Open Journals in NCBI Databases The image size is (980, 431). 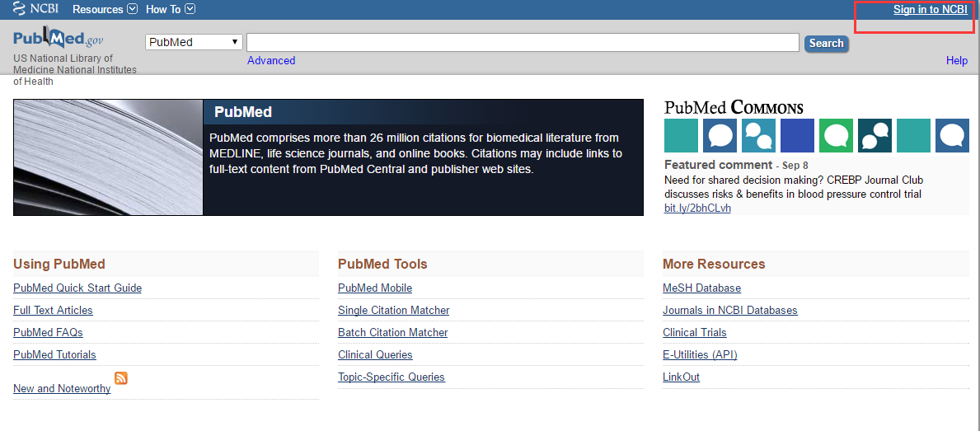point(730,311)
